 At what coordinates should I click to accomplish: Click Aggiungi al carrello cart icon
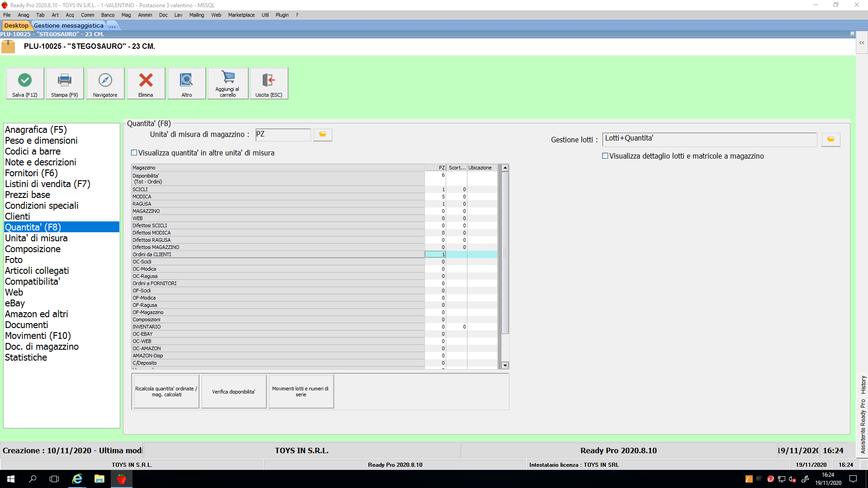pyautogui.click(x=228, y=78)
